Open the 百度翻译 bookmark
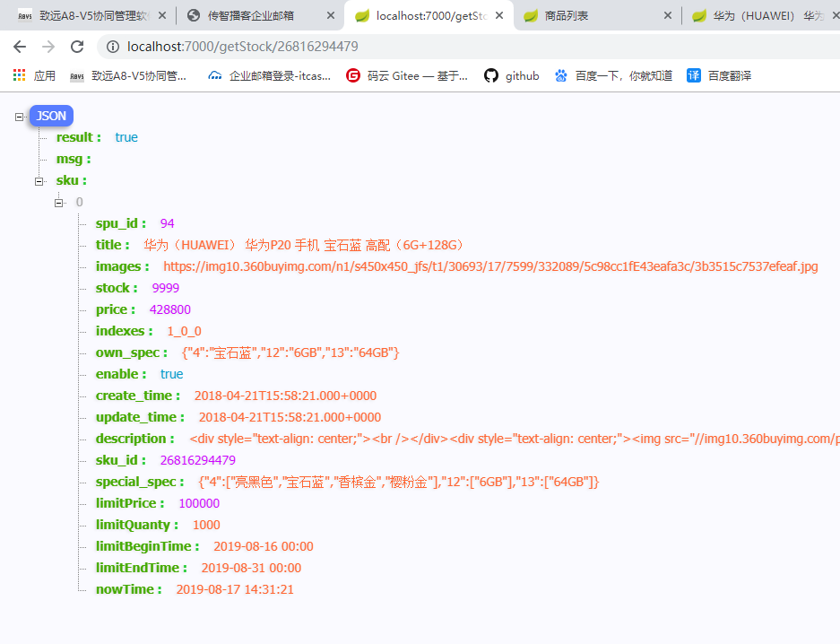Image resolution: width=840 pixels, height=644 pixels. [x=719, y=75]
